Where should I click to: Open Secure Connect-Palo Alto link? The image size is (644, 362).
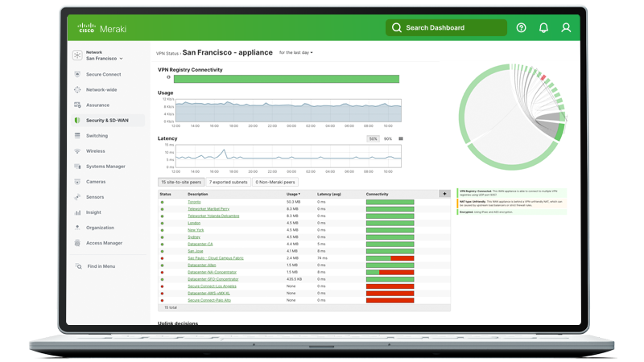tap(209, 300)
